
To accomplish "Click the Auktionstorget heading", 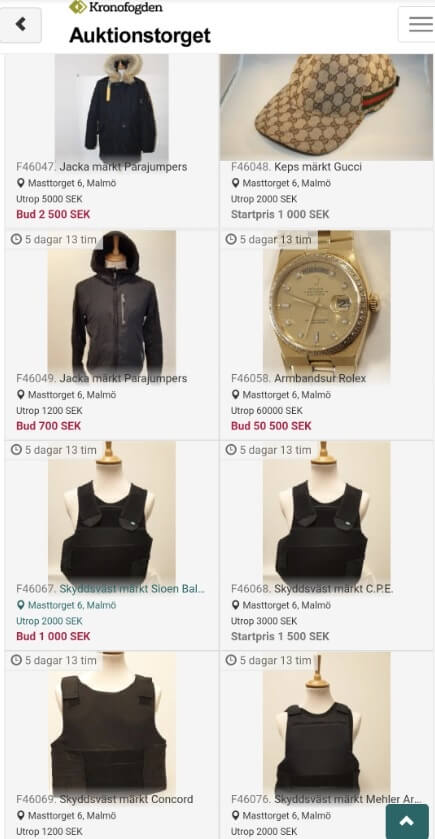I will pos(140,35).
